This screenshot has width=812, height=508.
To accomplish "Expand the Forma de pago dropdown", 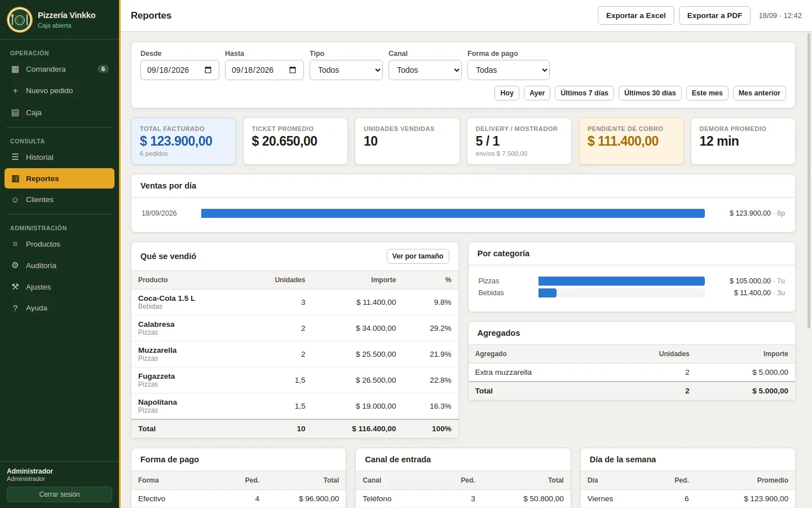I will [x=509, y=70].
